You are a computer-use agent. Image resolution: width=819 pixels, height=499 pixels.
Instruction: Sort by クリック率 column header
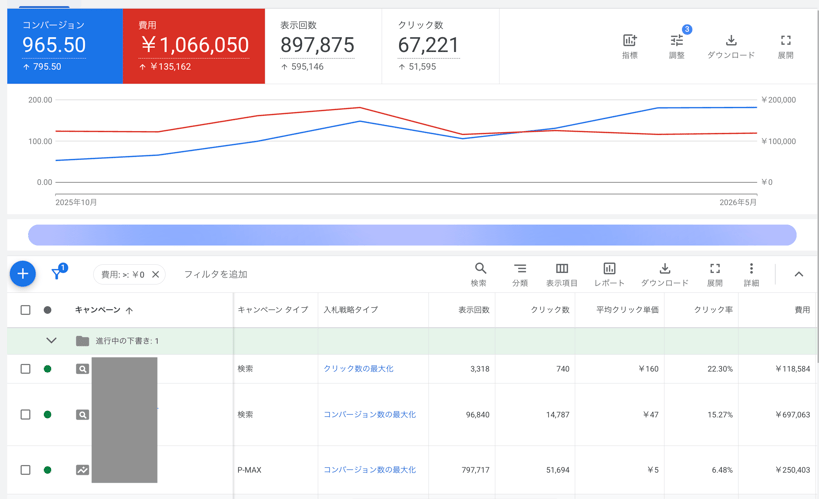713,310
